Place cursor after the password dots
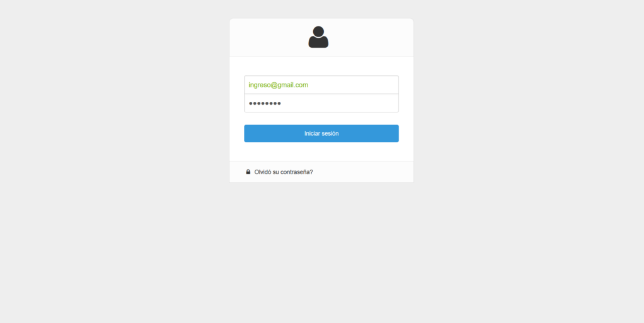This screenshot has width=644, height=323. click(x=282, y=103)
